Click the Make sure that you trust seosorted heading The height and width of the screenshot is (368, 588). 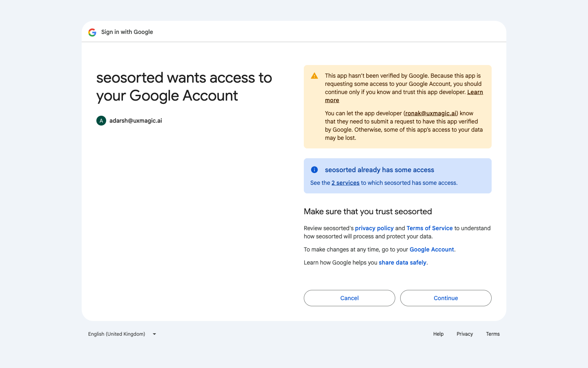click(368, 211)
